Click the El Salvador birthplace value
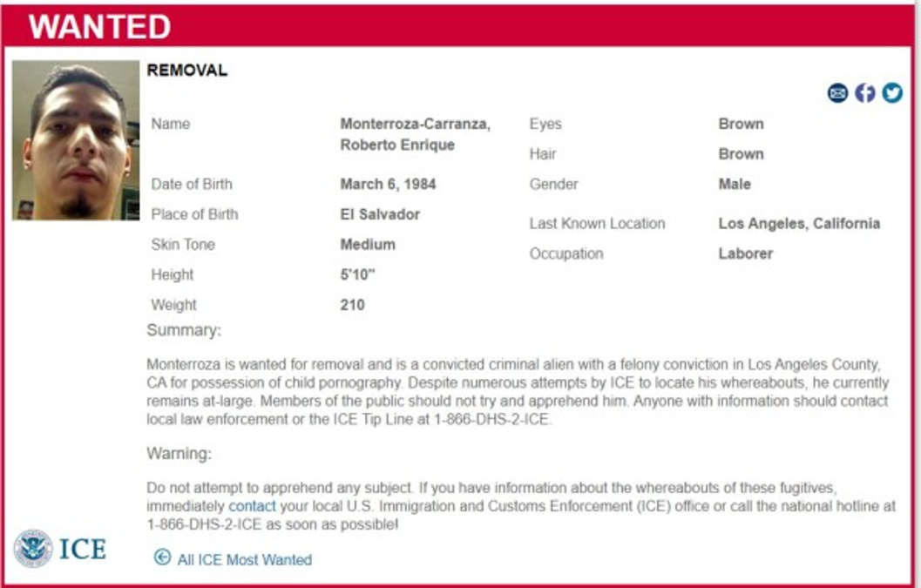This screenshot has height=588, width=921. (380, 214)
